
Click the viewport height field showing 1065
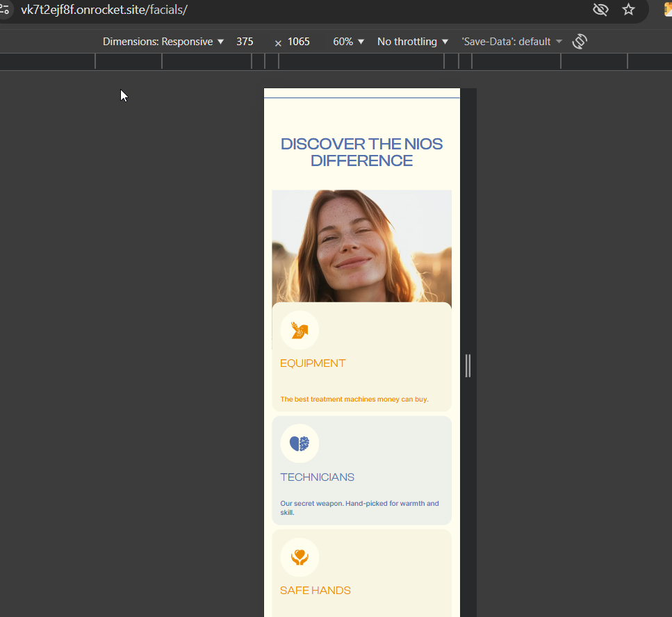tap(299, 42)
